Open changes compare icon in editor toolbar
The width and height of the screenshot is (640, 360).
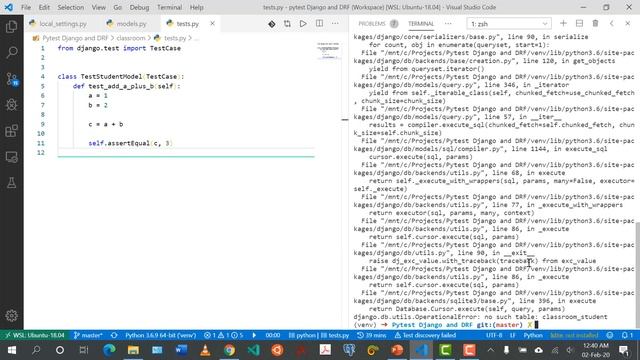287,24
